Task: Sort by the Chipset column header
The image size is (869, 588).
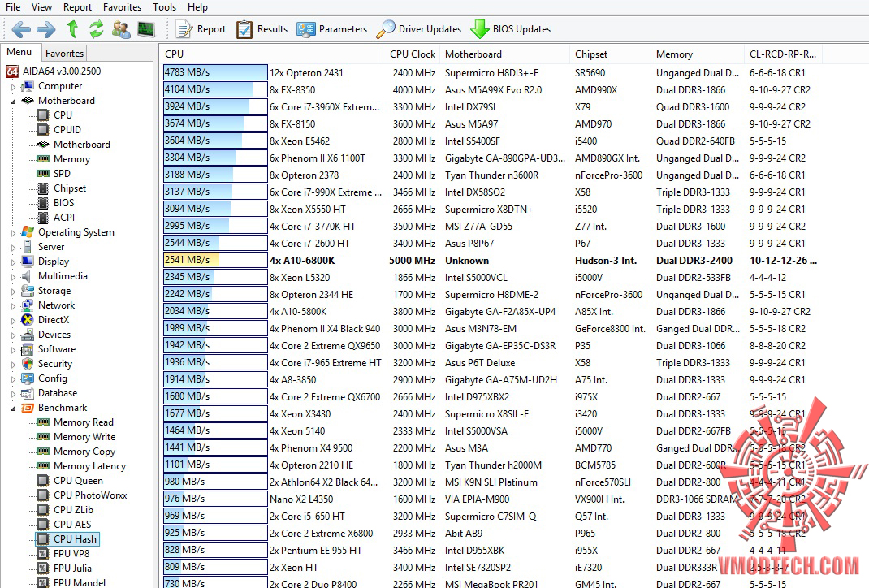Action: [x=610, y=54]
